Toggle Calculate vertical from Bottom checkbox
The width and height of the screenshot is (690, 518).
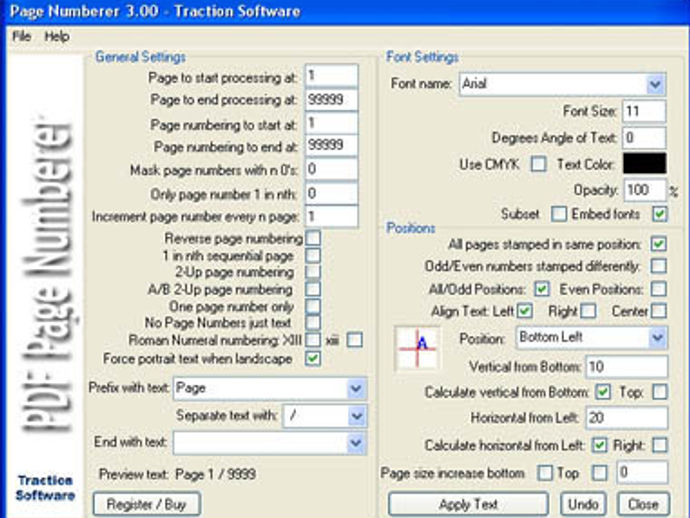[x=603, y=392]
